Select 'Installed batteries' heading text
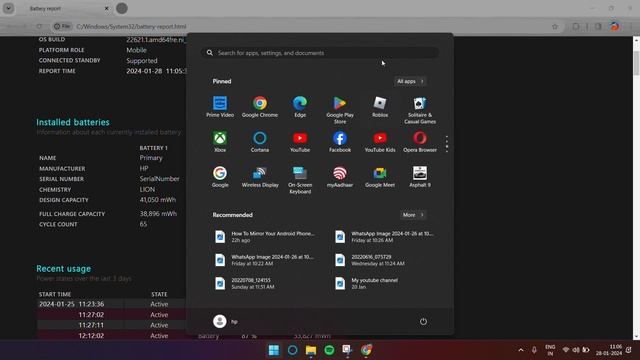640x360 pixels. coord(73,122)
